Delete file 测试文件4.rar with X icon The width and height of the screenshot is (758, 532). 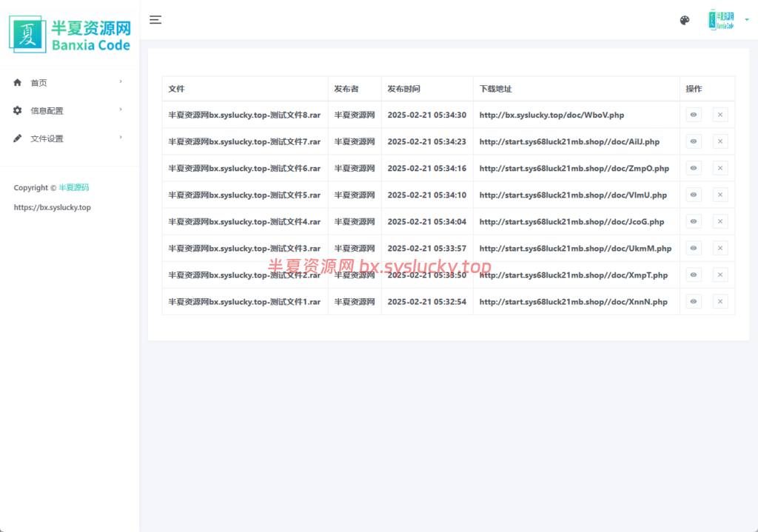coord(720,221)
